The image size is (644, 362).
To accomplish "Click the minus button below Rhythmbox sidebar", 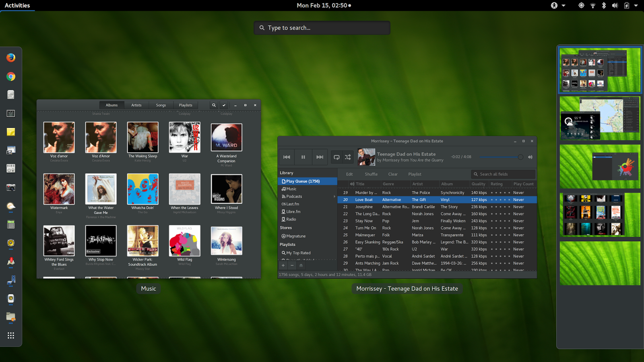I will [x=292, y=265].
